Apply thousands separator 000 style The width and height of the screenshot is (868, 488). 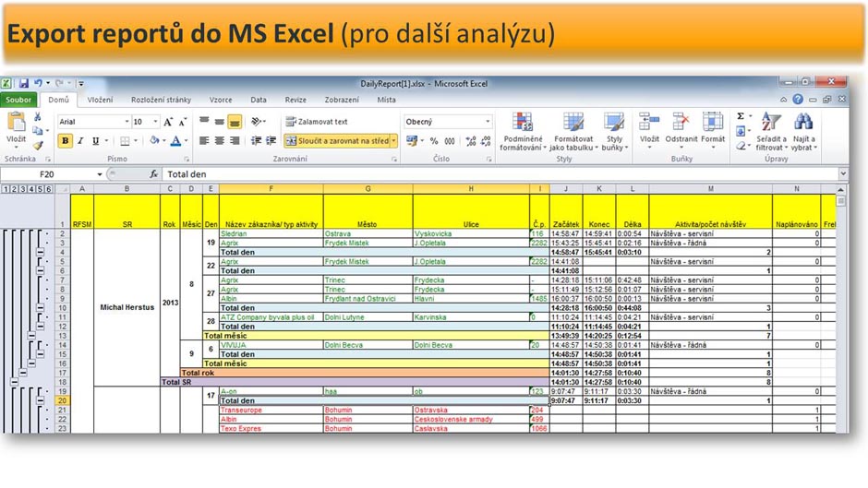[x=450, y=141]
